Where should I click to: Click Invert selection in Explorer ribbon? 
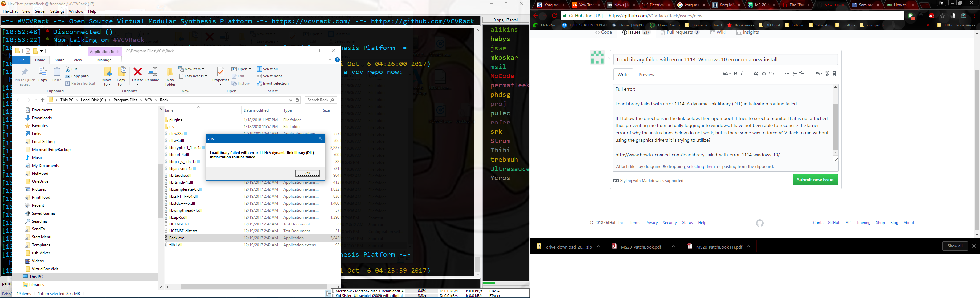[x=272, y=83]
